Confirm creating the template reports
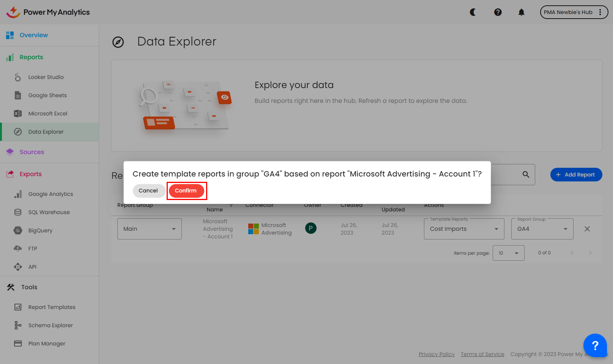The height and width of the screenshot is (364, 613). pyautogui.click(x=186, y=191)
